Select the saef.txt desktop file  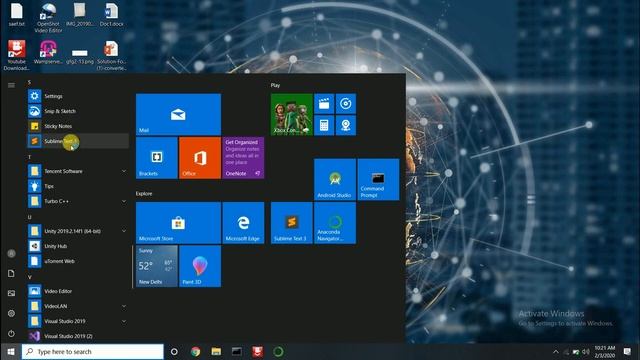coord(17,15)
